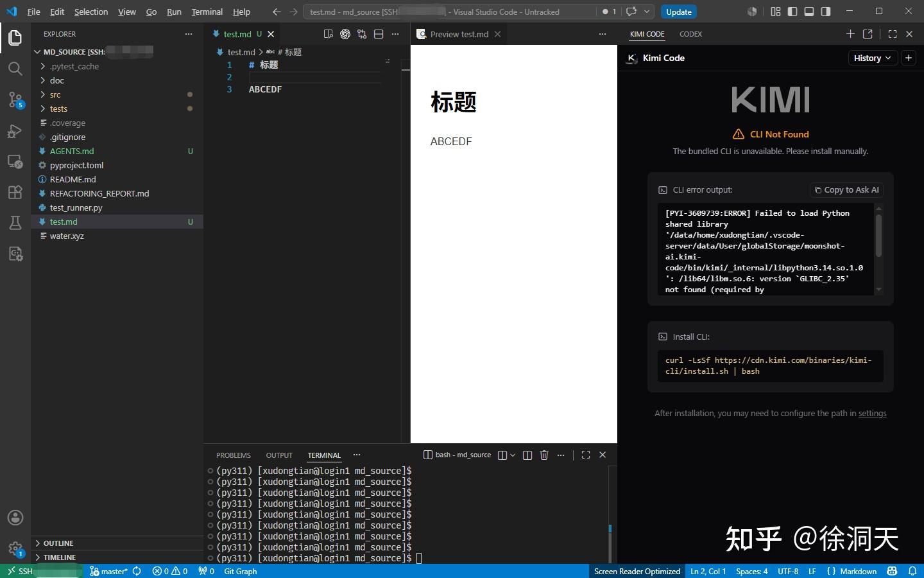Screen dimensions: 924x578
Task: Click the Copilot status icon in status bar
Action: 892,571
